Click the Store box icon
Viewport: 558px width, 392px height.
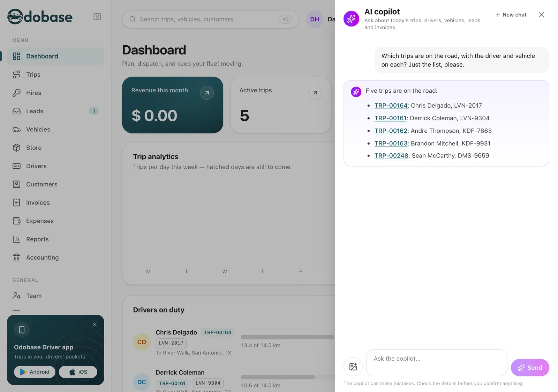click(x=16, y=148)
